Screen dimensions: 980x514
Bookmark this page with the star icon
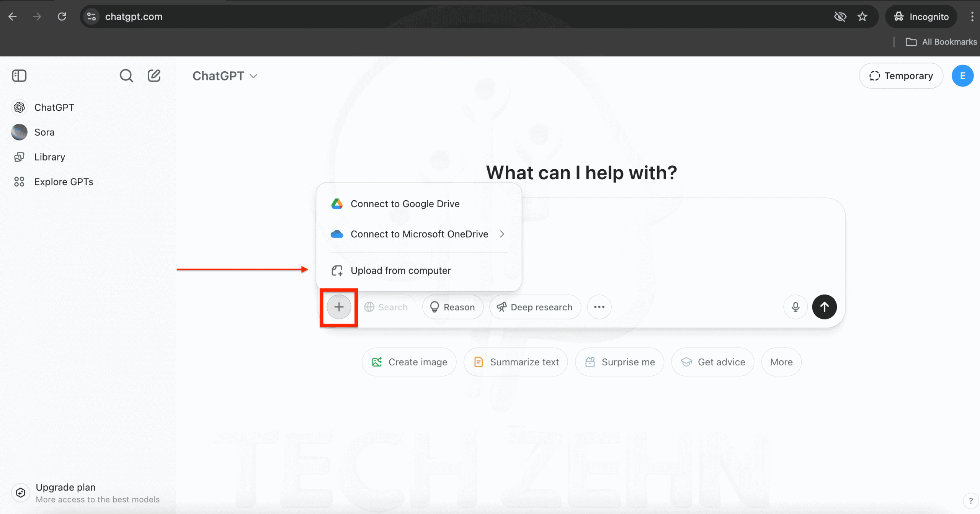pyautogui.click(x=862, y=16)
